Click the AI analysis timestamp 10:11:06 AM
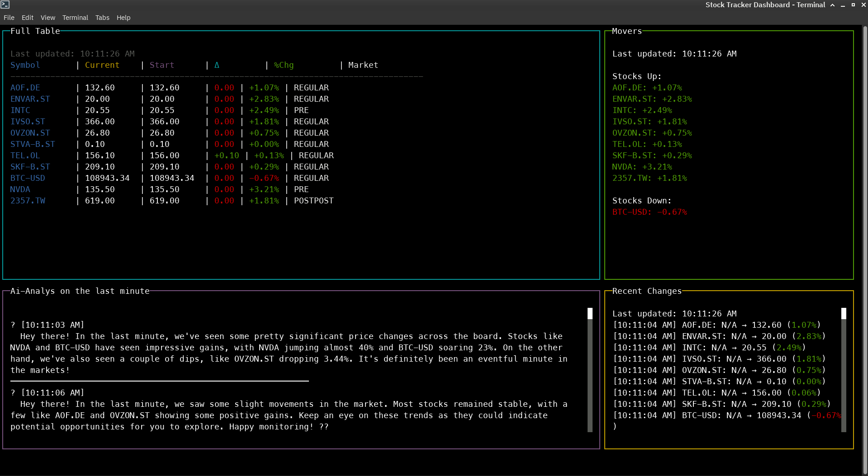The width and height of the screenshot is (868, 476). tap(52, 393)
